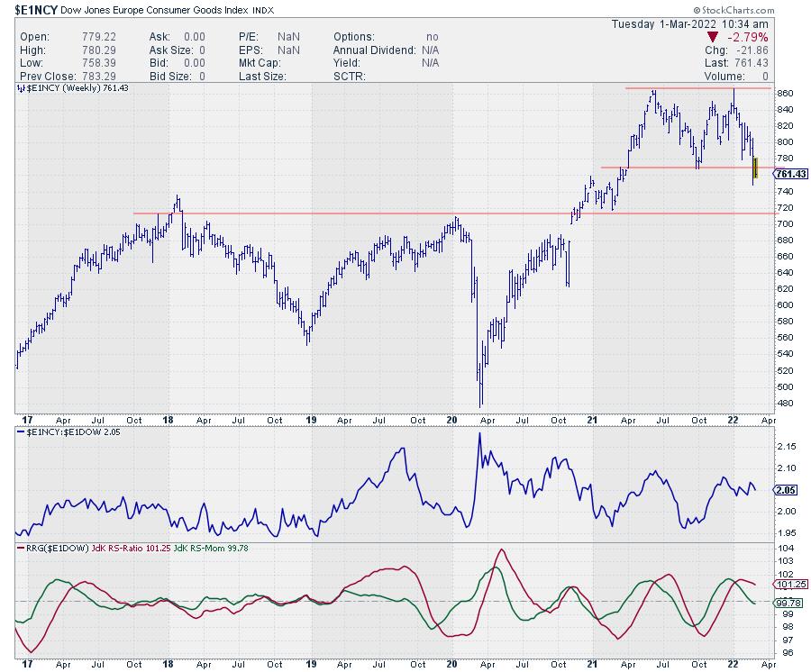Click the © StockCharts.com watermark

click(764, 8)
